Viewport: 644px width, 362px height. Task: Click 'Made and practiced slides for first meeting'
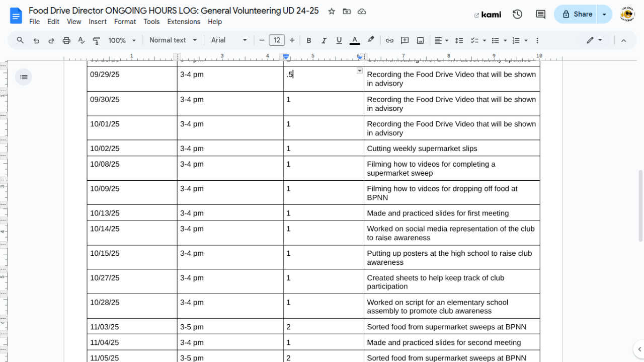pyautogui.click(x=438, y=213)
